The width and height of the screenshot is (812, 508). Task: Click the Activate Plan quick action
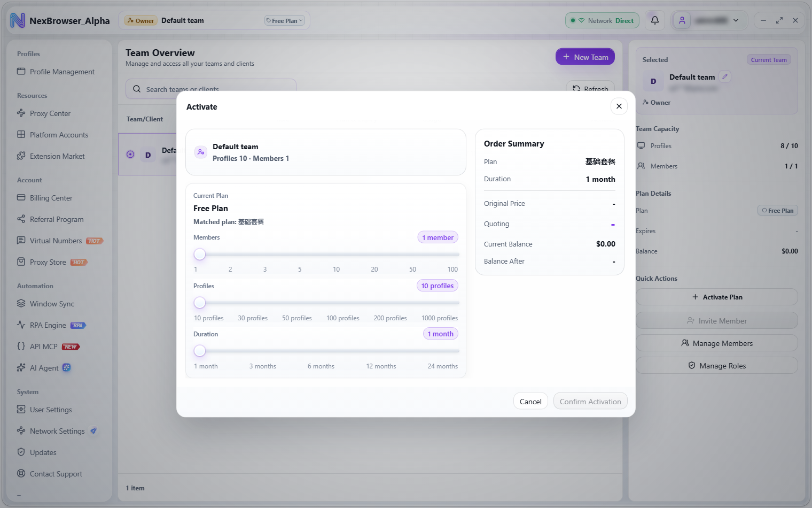[717, 297]
